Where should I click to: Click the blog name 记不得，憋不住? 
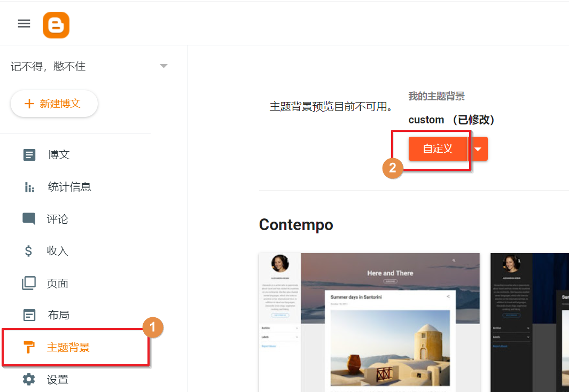(x=48, y=66)
